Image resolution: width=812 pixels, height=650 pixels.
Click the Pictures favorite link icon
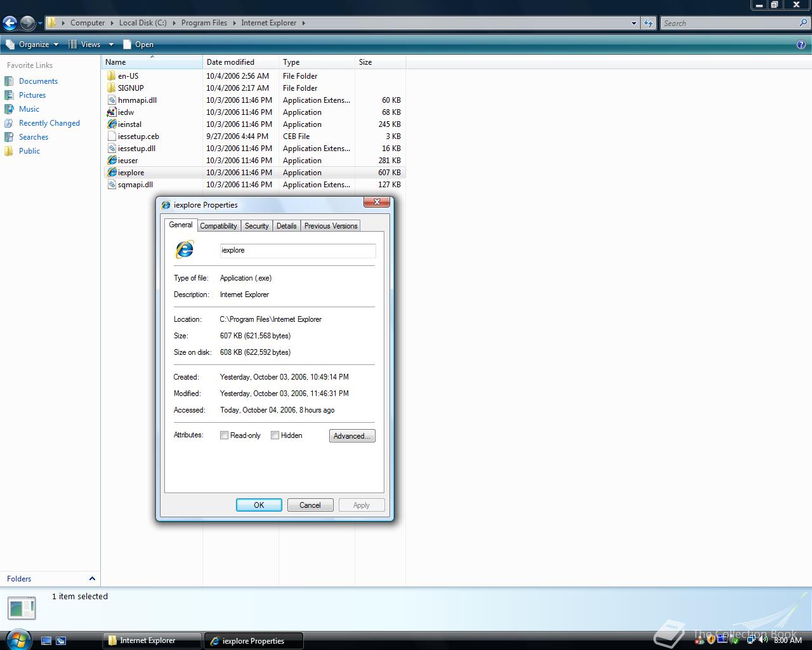point(9,95)
